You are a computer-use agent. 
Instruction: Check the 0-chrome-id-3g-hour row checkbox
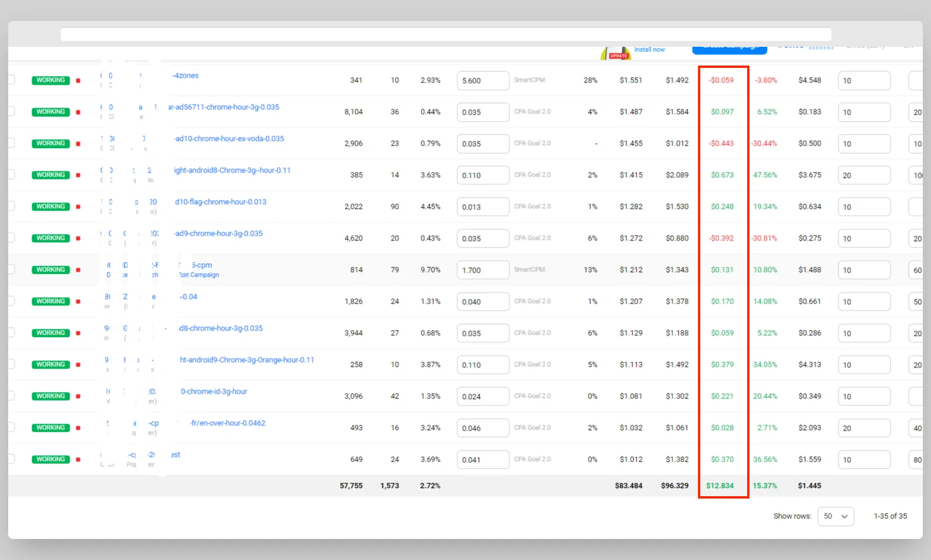click(x=11, y=396)
